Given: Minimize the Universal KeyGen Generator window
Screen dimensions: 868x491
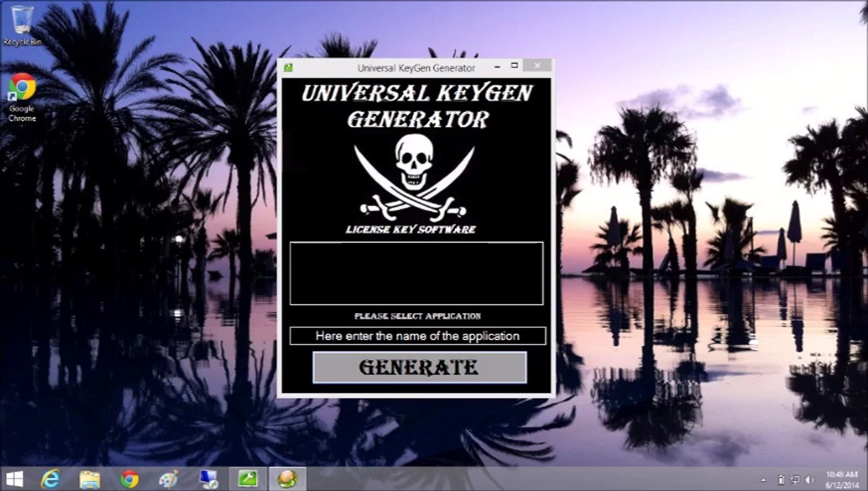Looking at the screenshot, I should click(x=497, y=66).
